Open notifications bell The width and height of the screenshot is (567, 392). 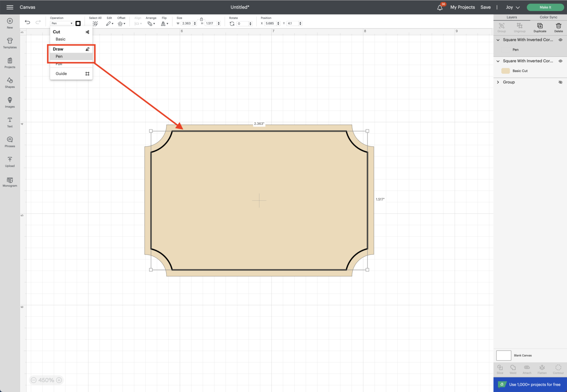[440, 7]
